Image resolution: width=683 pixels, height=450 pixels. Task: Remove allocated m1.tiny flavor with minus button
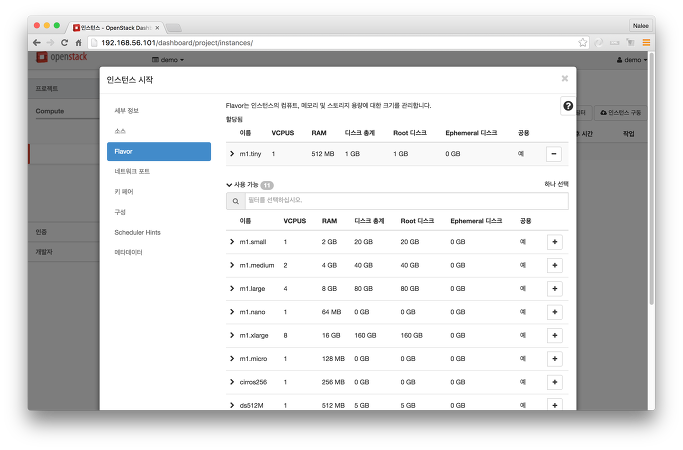(x=554, y=154)
